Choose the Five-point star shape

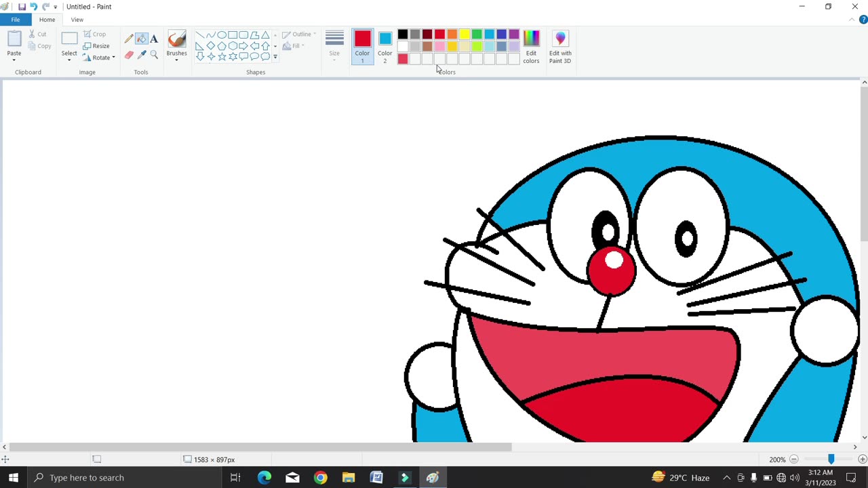point(222,57)
